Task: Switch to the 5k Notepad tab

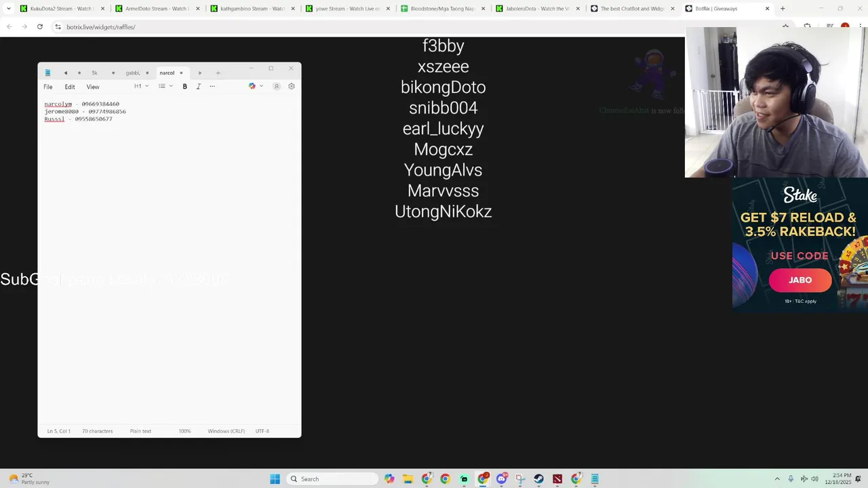Action: 94,73
